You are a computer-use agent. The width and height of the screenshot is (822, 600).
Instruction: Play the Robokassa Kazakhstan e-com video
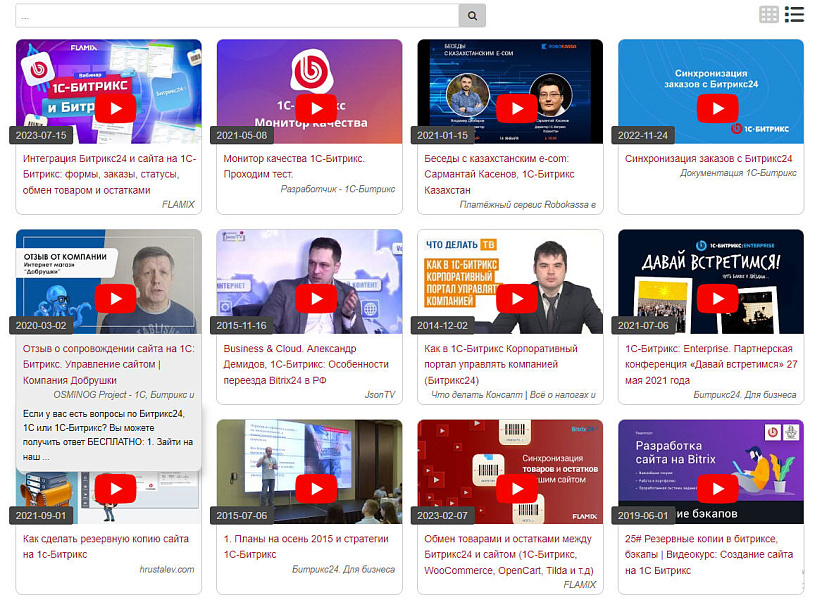pos(516,107)
